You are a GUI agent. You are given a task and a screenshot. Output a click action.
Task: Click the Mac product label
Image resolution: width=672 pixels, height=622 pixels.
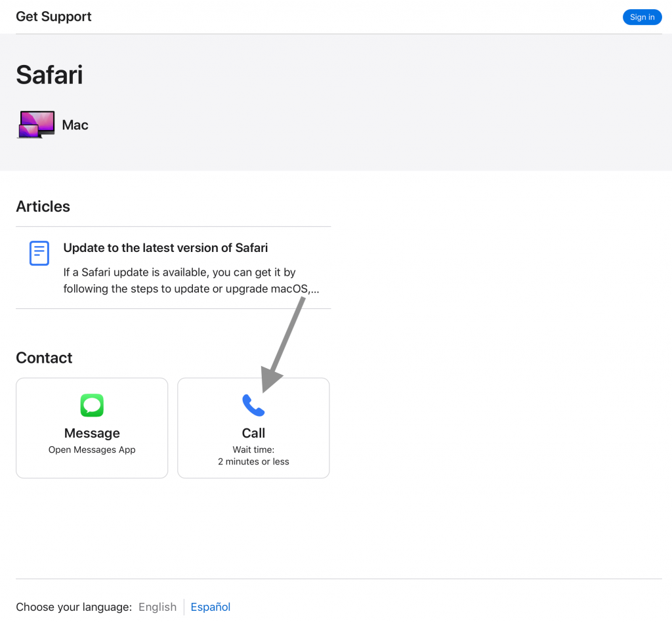[x=75, y=125]
